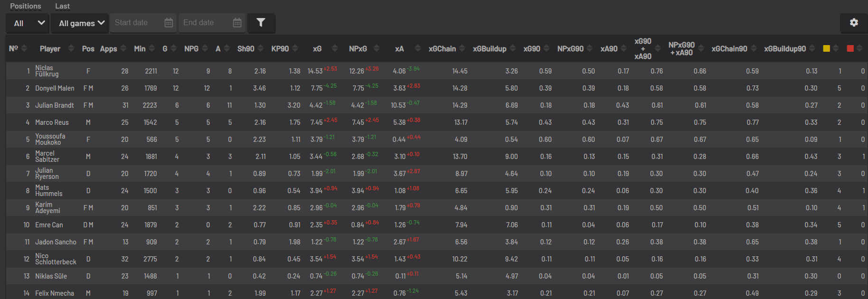Sort table by KP90 header

click(280, 48)
